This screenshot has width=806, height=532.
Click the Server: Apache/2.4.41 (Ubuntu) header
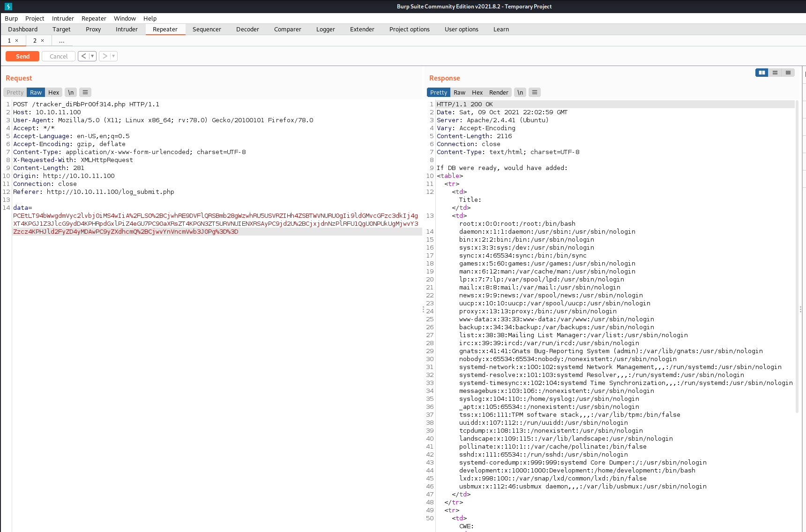point(493,120)
